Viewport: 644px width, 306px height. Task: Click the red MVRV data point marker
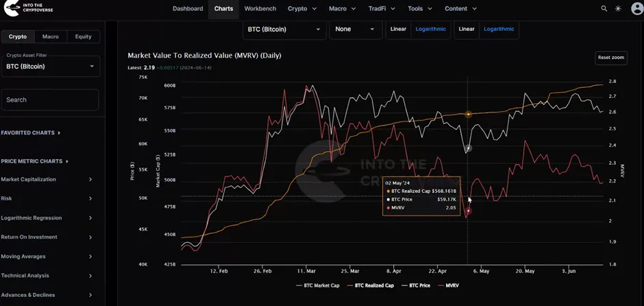coord(468,211)
